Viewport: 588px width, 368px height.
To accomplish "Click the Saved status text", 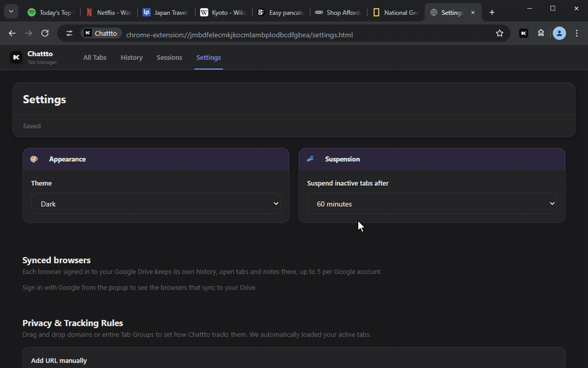I will coord(32,126).
